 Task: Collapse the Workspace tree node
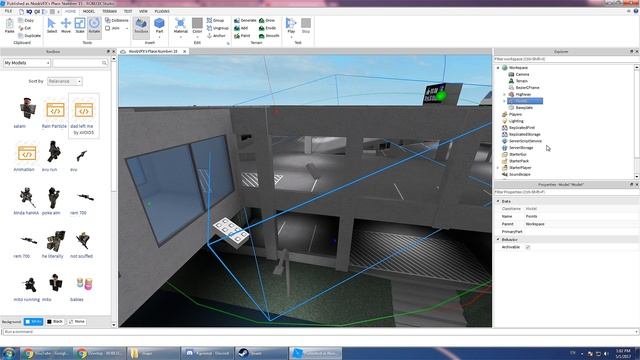click(x=498, y=68)
